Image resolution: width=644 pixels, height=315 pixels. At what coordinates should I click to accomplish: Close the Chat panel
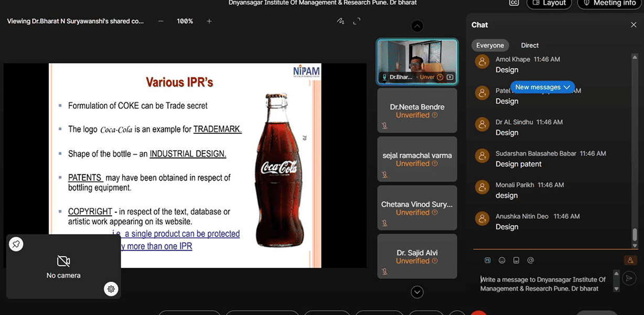[x=633, y=25]
